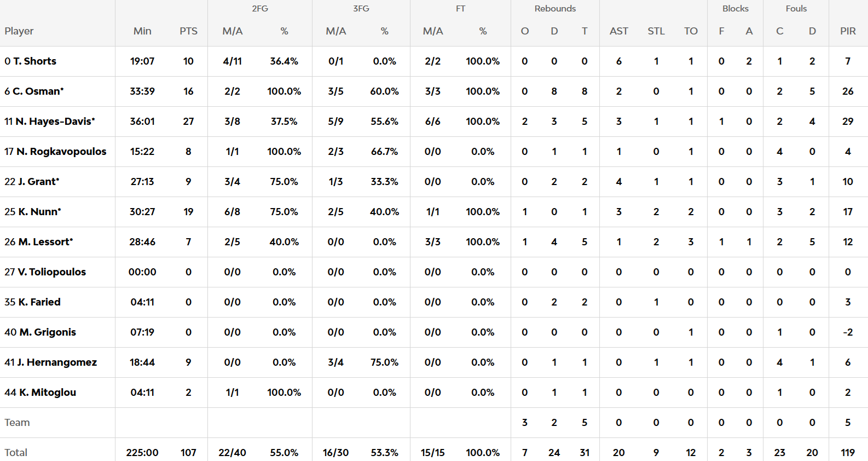
Task: Click the Rebounds group header
Action: [x=555, y=9]
